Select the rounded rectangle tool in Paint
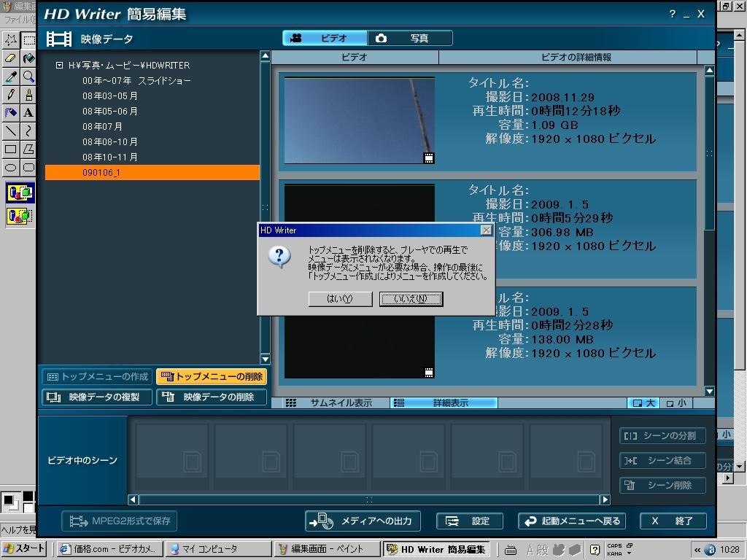 [28, 167]
